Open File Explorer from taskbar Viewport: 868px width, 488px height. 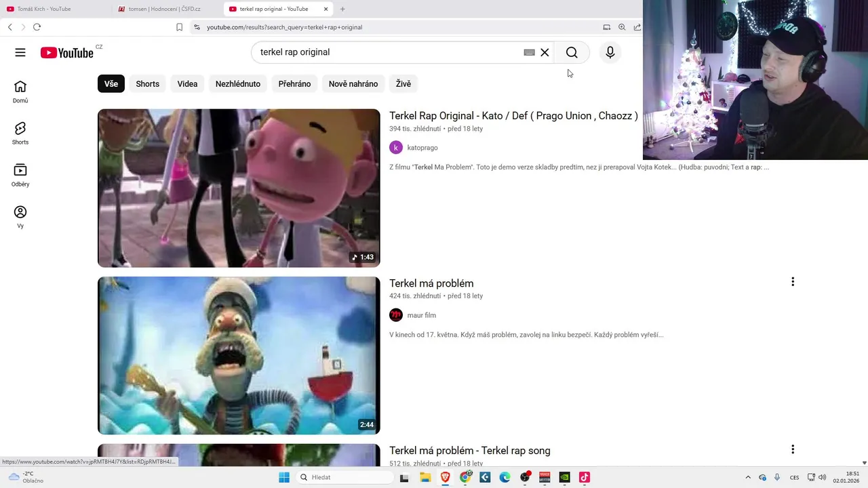point(425,477)
